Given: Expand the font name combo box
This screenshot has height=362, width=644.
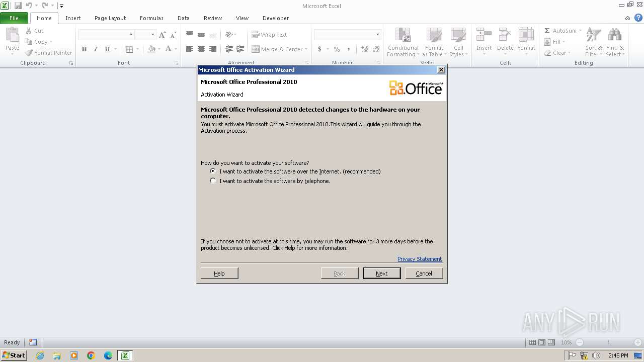Looking at the screenshot, I should (x=131, y=35).
